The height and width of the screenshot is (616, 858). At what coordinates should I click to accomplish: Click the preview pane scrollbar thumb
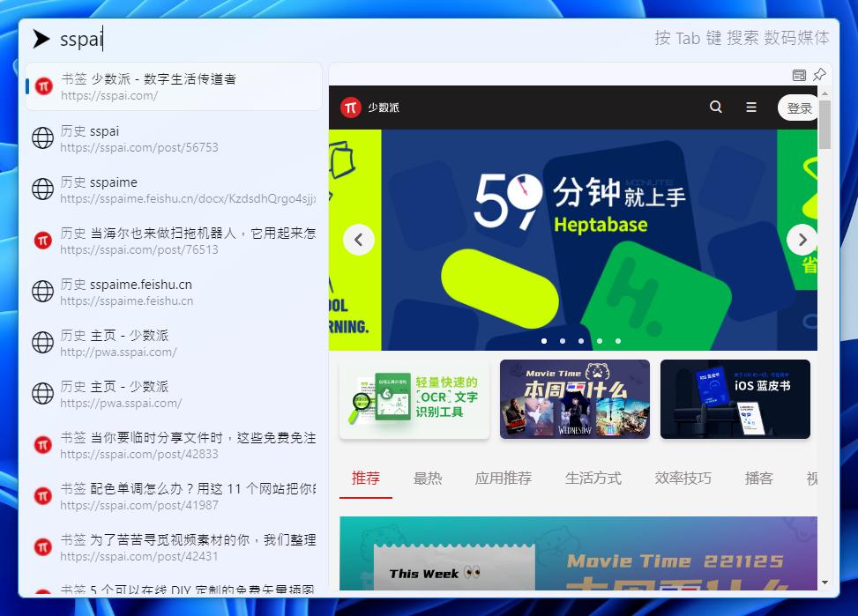coord(824,124)
